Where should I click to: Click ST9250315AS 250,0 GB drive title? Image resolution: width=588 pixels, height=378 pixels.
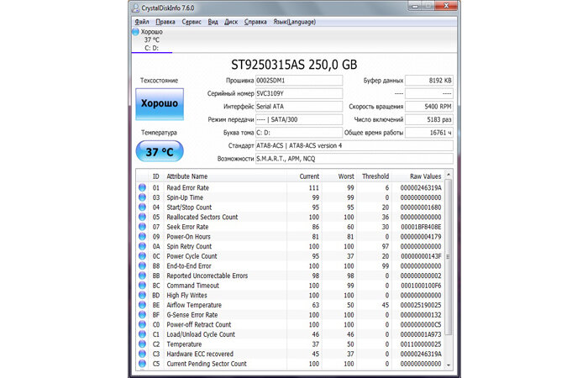pyautogui.click(x=294, y=65)
